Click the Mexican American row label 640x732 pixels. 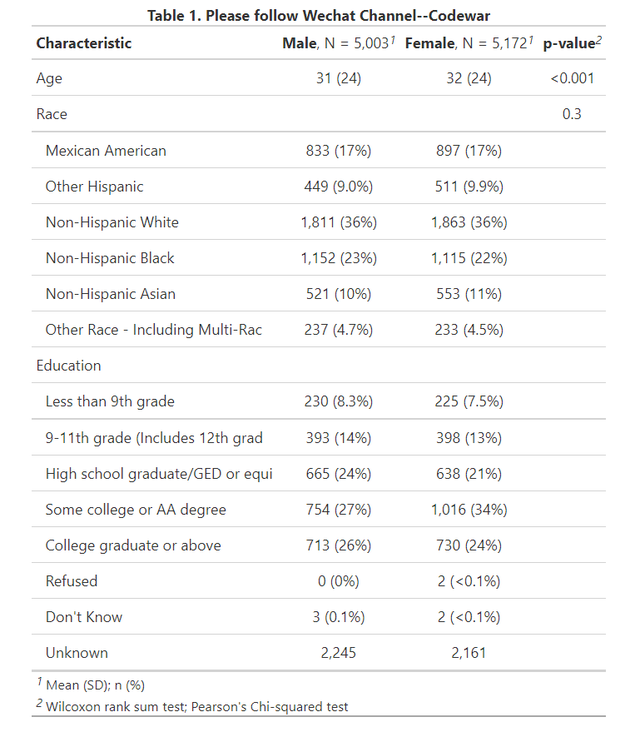[106, 150]
